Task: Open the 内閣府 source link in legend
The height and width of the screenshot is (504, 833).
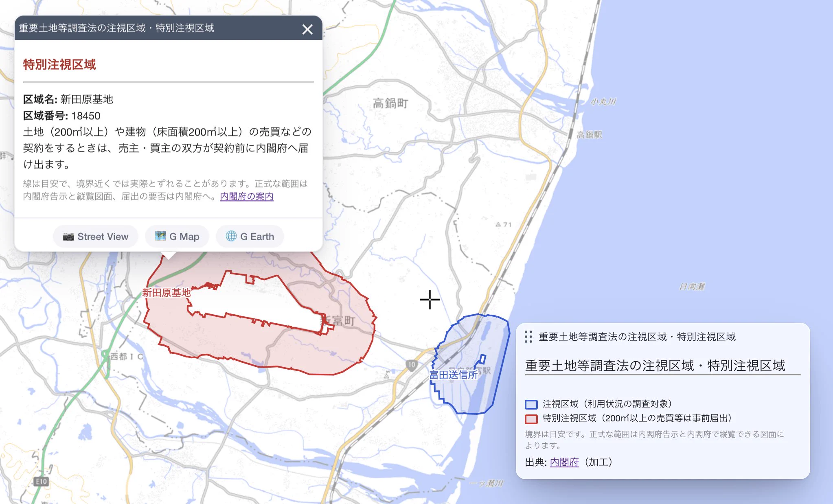Action: (564, 462)
